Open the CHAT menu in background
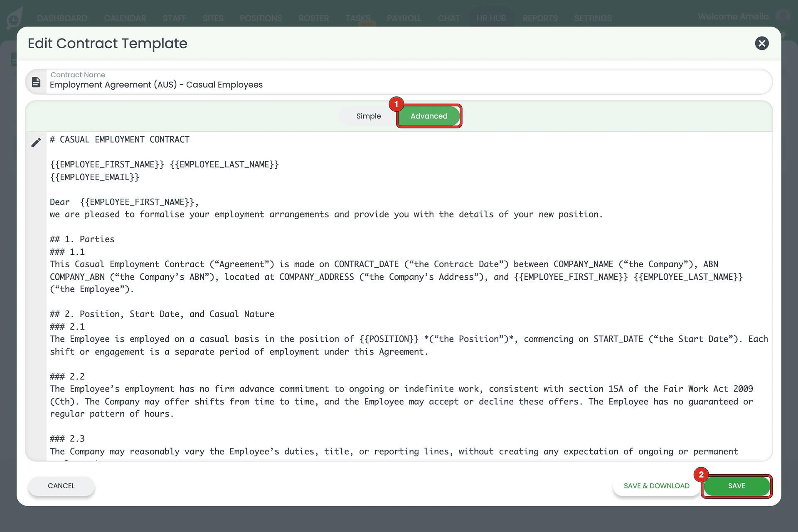The width and height of the screenshot is (798, 532). (x=448, y=18)
